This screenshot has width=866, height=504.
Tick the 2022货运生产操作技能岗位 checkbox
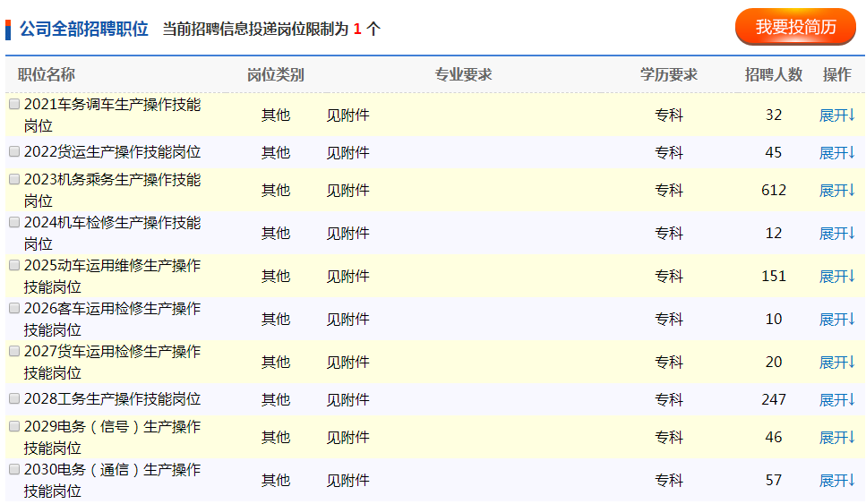[14, 152]
